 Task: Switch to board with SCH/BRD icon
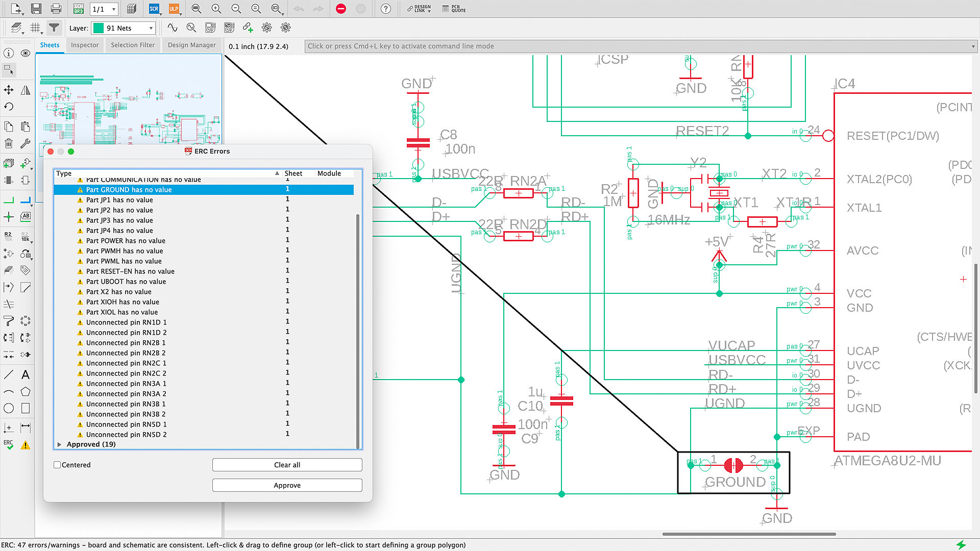(78, 9)
